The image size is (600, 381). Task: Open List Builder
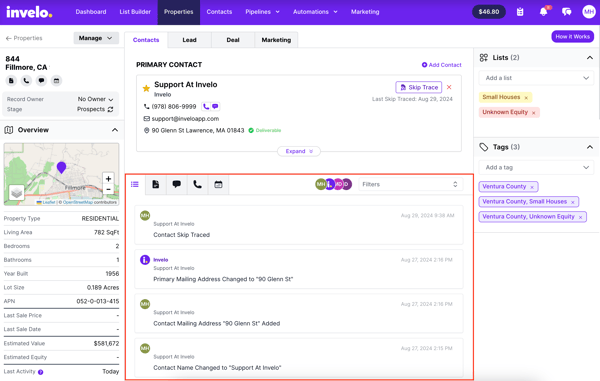135,12
